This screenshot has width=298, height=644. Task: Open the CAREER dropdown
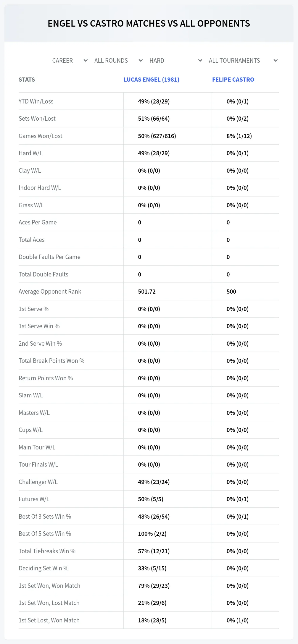click(x=70, y=61)
